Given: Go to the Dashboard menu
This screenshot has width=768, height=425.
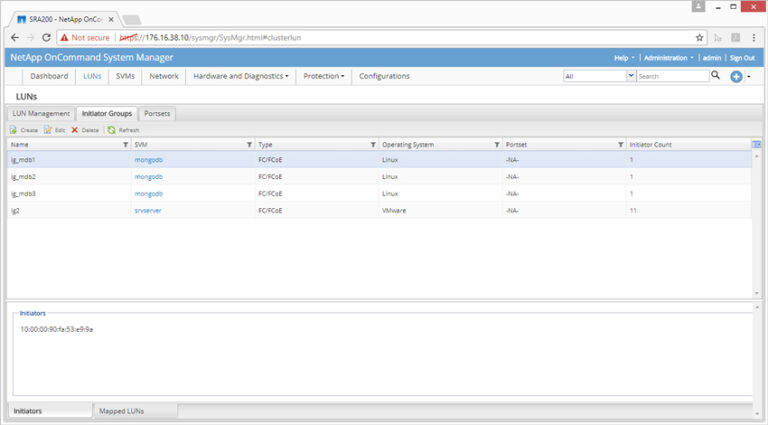Looking at the screenshot, I should click(49, 76).
